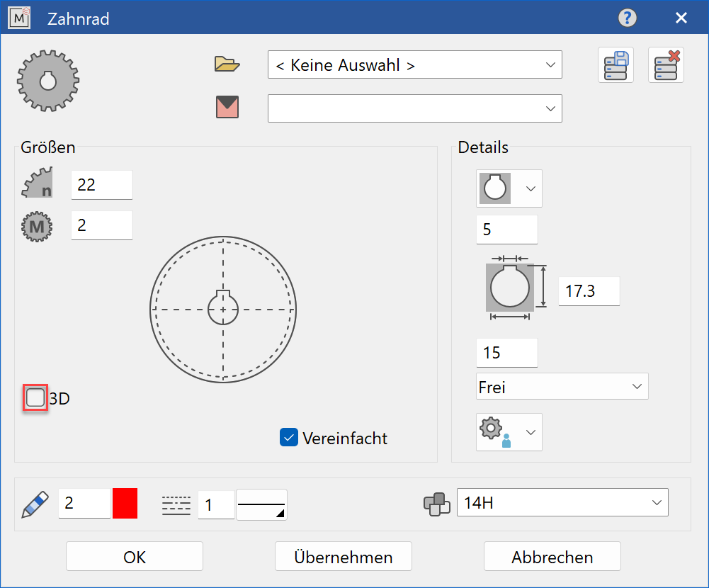The image size is (709, 588).
Task: Click the field showing 17.3
Action: (x=589, y=291)
